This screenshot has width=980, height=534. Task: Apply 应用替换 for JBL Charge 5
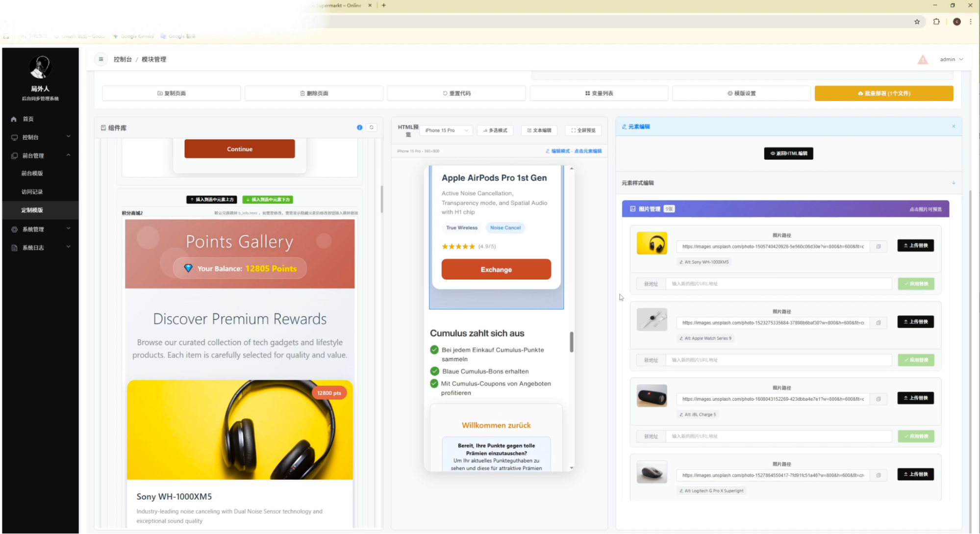pyautogui.click(x=916, y=436)
